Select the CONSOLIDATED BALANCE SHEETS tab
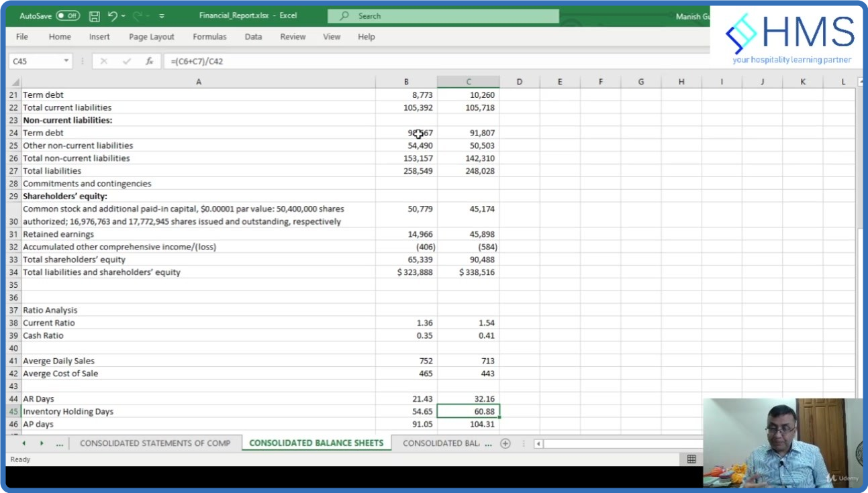868x493 pixels. pos(316,443)
